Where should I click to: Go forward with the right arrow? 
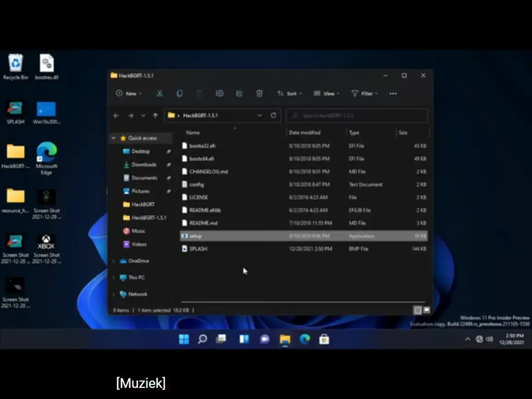pyautogui.click(x=131, y=116)
